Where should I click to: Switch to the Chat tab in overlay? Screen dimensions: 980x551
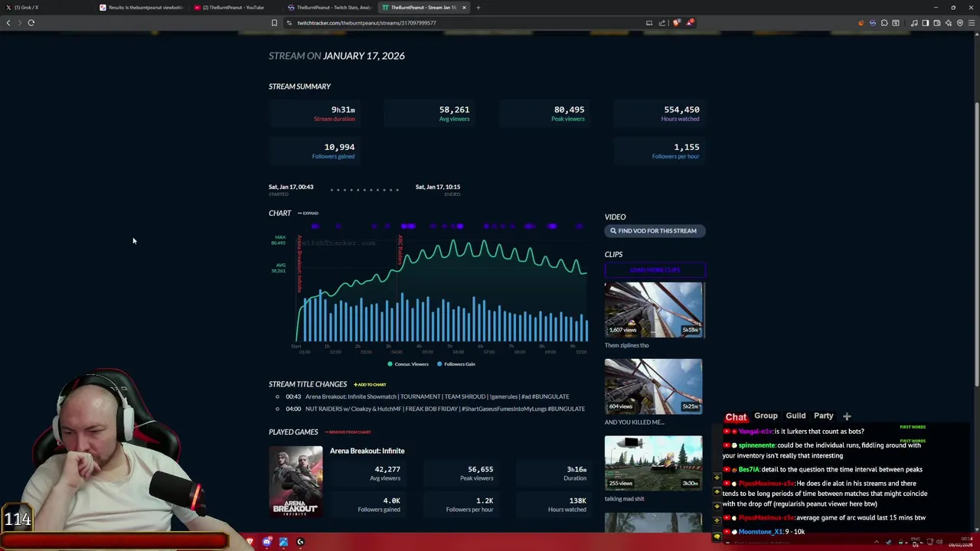736,417
